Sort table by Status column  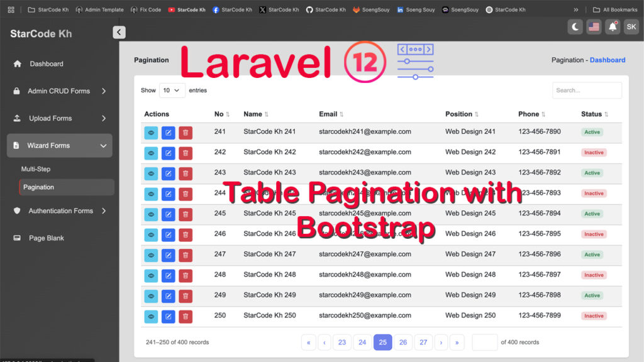click(594, 114)
